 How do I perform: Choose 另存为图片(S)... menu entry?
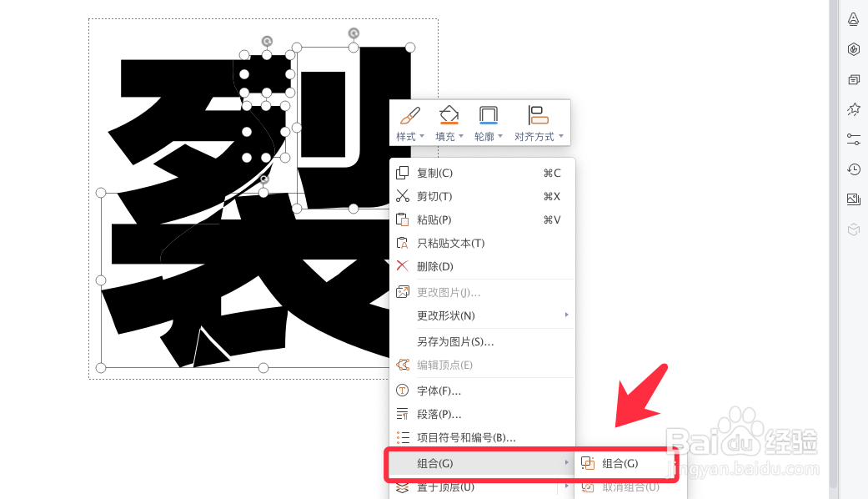(482, 342)
